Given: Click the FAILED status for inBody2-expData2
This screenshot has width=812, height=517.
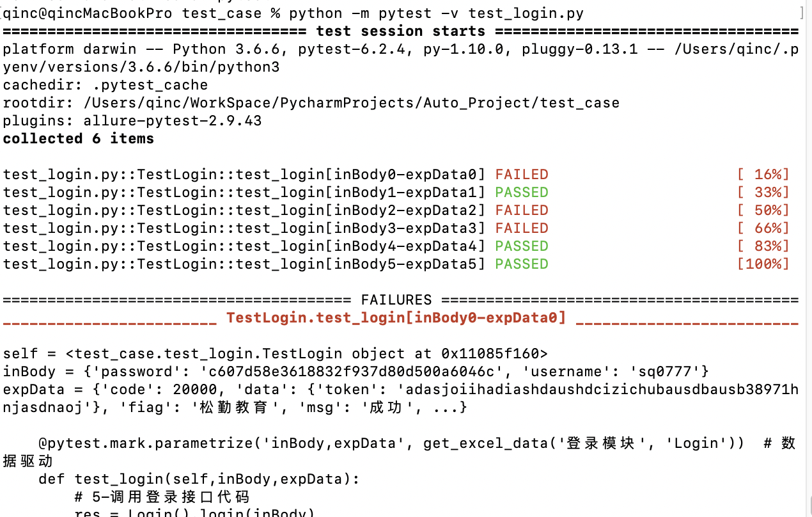Looking at the screenshot, I should click(522, 211).
